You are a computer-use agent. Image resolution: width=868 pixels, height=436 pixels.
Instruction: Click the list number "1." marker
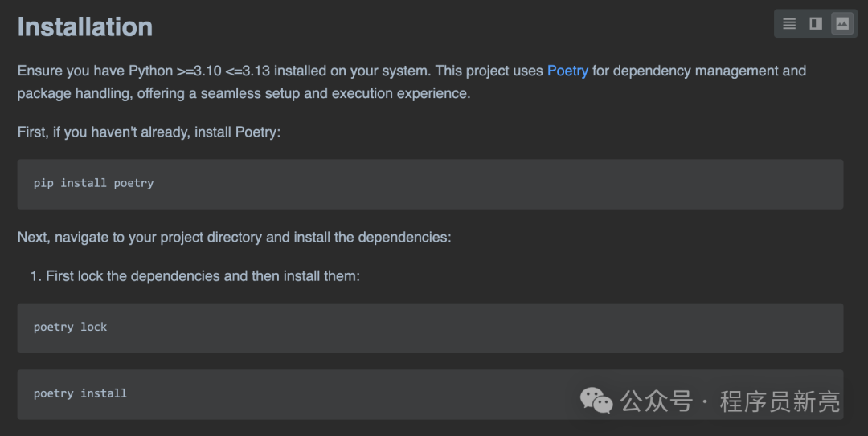(35, 276)
